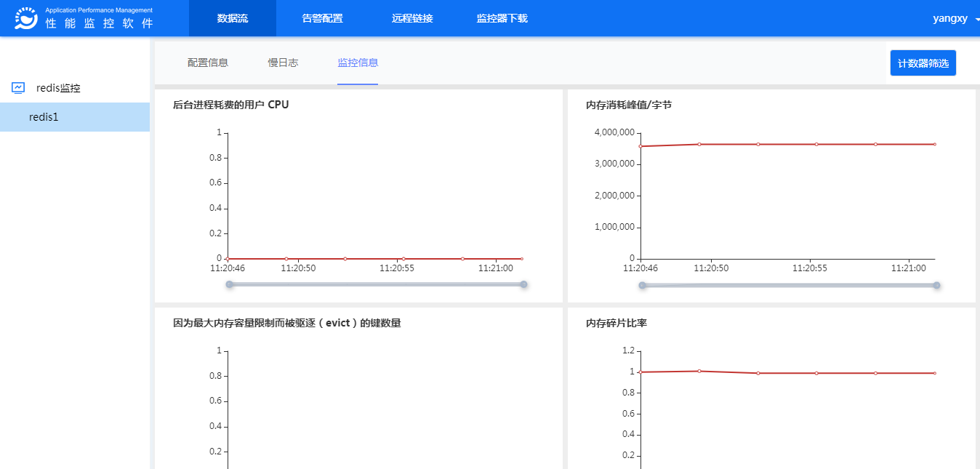Click right handle of CPU chart zoom slider
Viewport: 980px width, 469px height.
(523, 284)
